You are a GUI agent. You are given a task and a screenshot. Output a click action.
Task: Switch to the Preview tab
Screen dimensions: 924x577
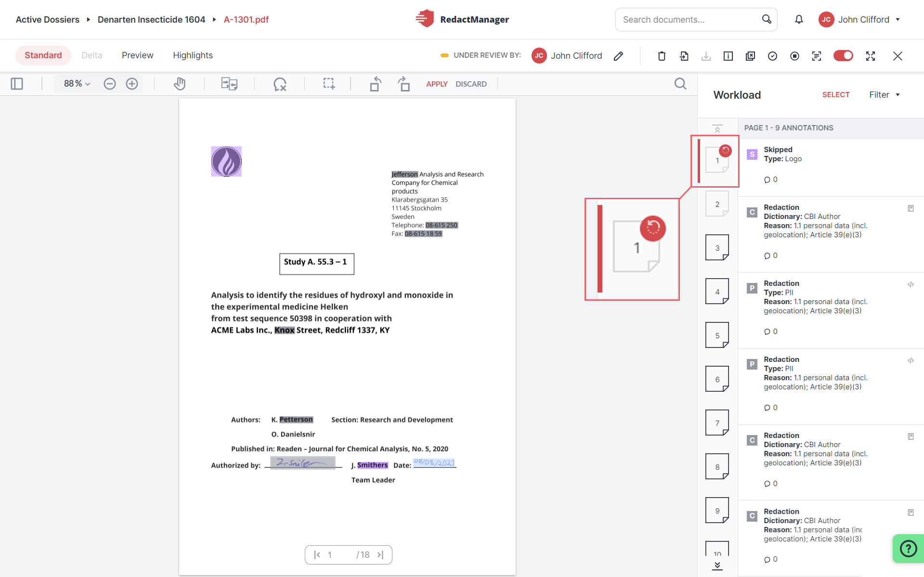(137, 55)
